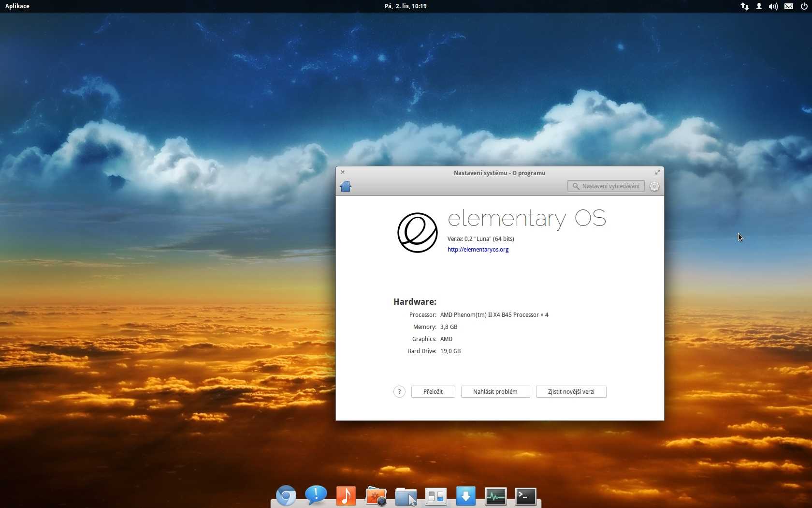Open the orange music player dock icon

click(346, 496)
